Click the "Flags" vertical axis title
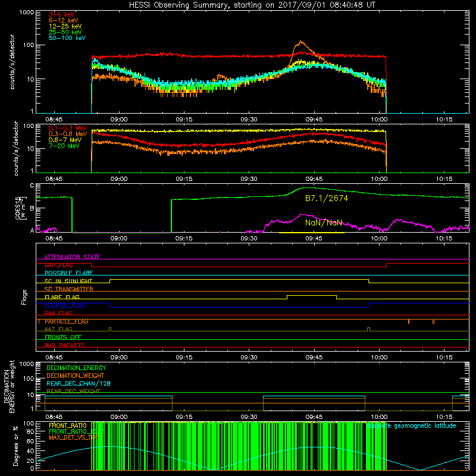 pos(24,297)
